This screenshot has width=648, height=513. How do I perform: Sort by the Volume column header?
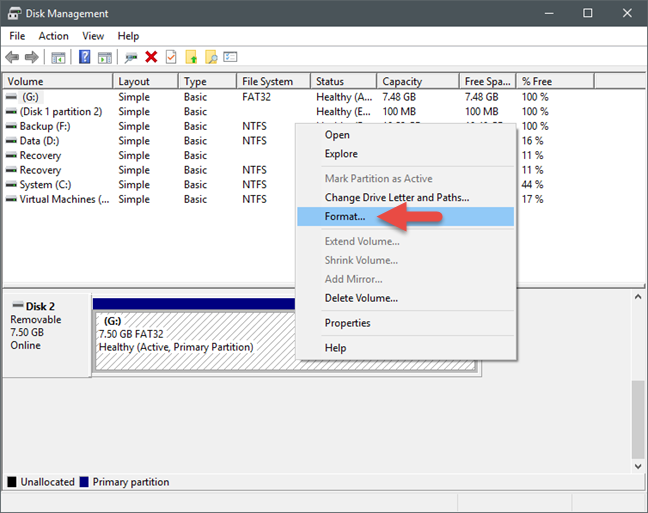[x=57, y=81]
